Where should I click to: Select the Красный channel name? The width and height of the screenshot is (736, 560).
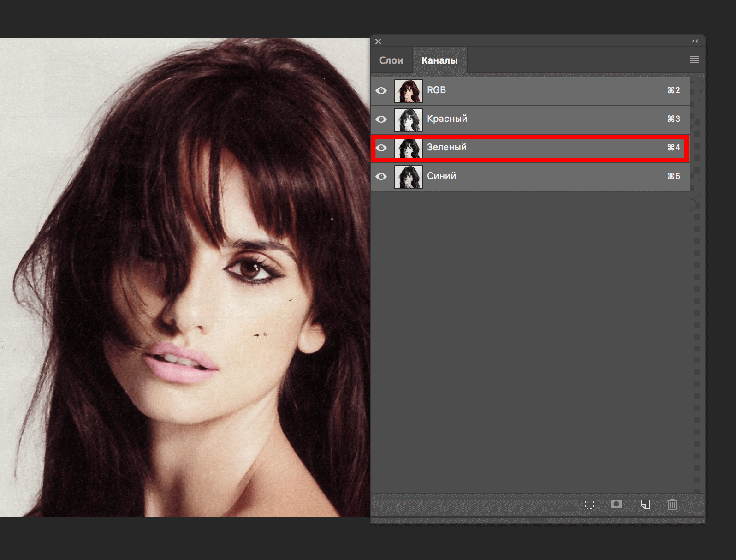(447, 119)
